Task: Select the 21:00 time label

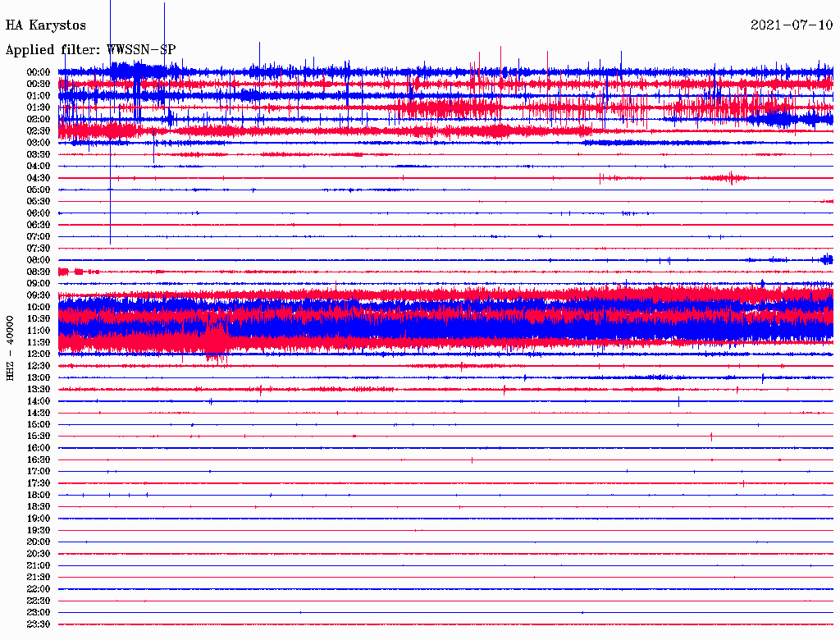Action: pyautogui.click(x=39, y=565)
